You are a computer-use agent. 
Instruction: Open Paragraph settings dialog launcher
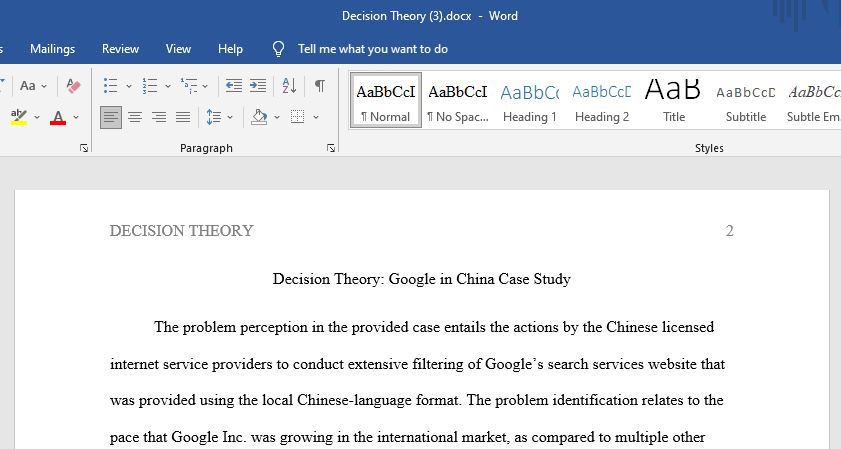[331, 148]
